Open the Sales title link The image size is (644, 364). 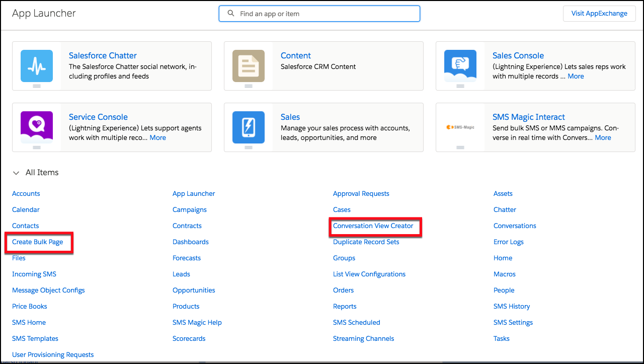point(290,117)
